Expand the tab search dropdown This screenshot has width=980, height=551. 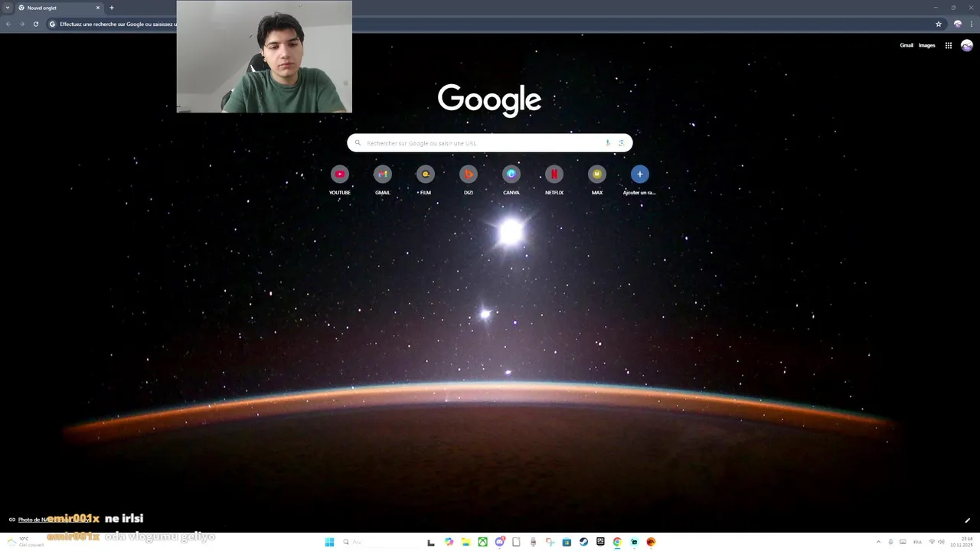tap(8, 8)
